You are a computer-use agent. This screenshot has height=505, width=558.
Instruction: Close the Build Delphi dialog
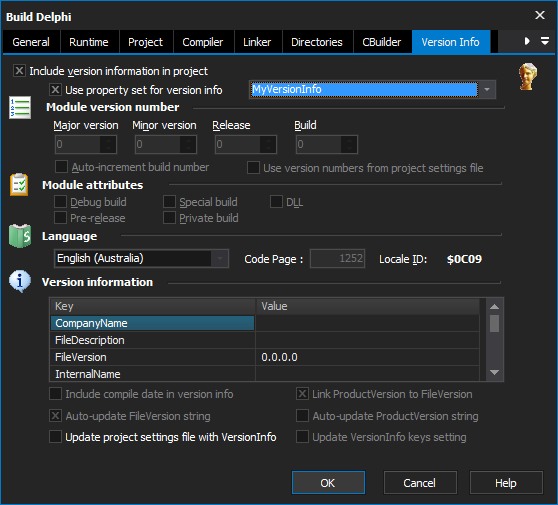[540, 15]
